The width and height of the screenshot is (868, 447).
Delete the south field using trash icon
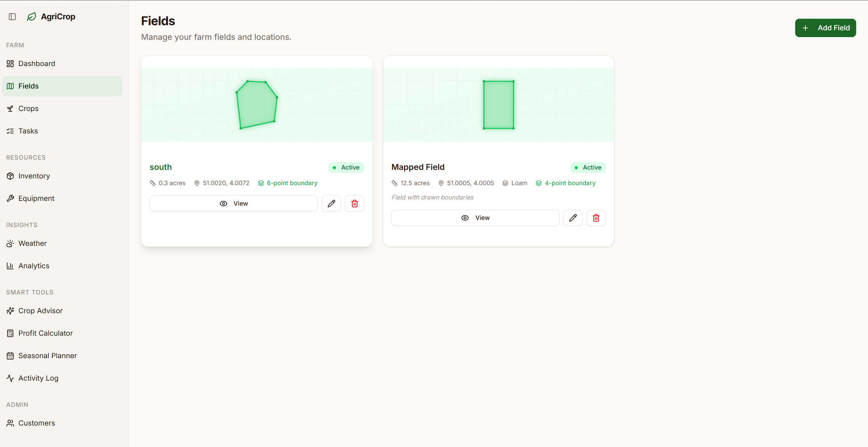click(x=354, y=204)
